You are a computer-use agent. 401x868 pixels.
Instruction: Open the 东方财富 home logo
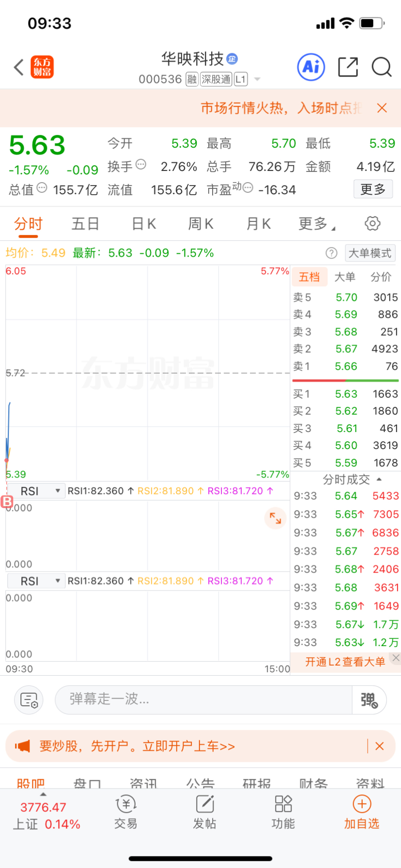(x=42, y=67)
